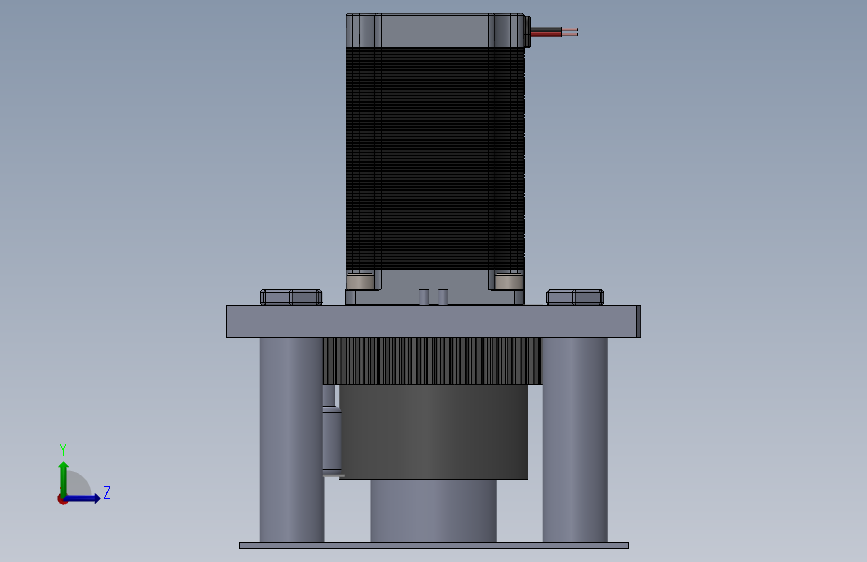Select the motor's lower mounting flange
Screen dimensions: 867x562
click(x=435, y=288)
